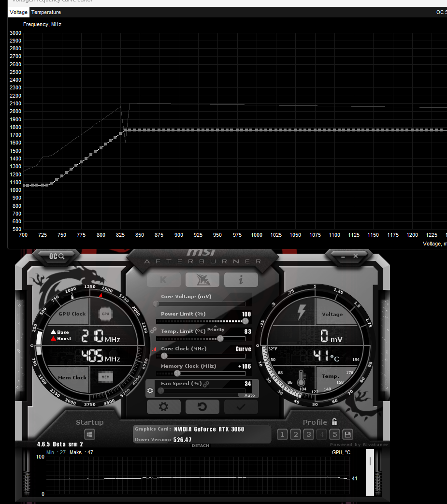Screen dimensions: 447x504
Task: Click the Fan Speed slider handle
Action: click(x=161, y=390)
